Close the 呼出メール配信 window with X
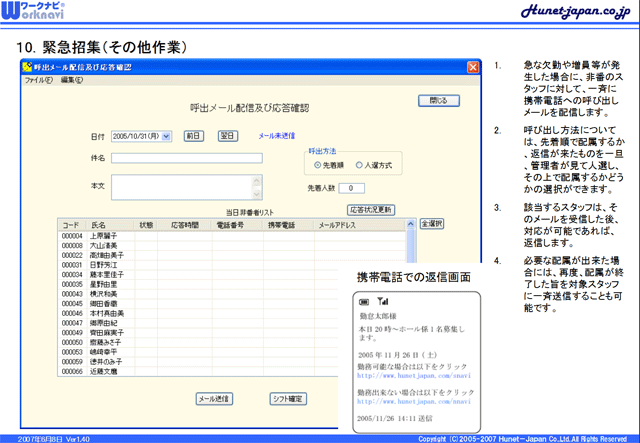Screen dimensions: 640x443 [471, 67]
